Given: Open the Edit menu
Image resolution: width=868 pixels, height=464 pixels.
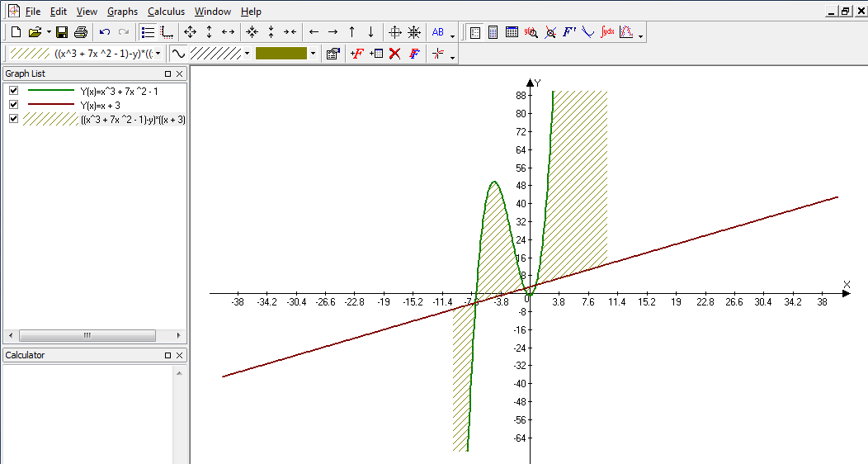Looking at the screenshot, I should (x=58, y=11).
